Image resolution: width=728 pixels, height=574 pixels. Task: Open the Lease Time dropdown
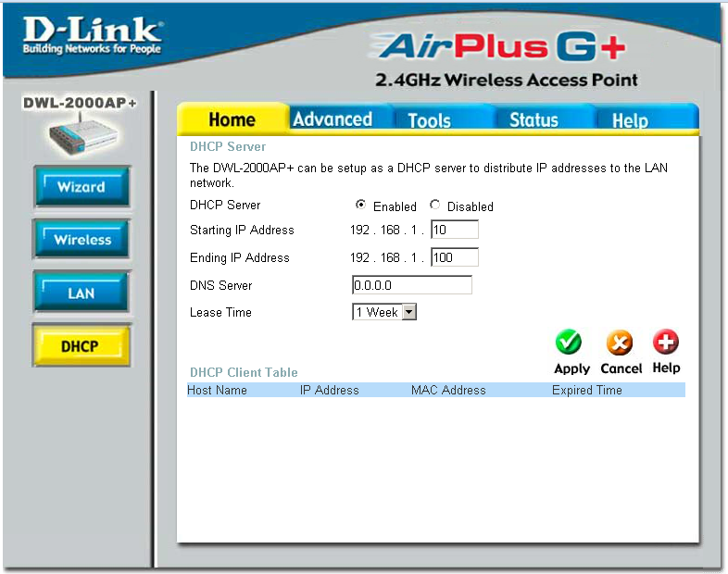[384, 313]
